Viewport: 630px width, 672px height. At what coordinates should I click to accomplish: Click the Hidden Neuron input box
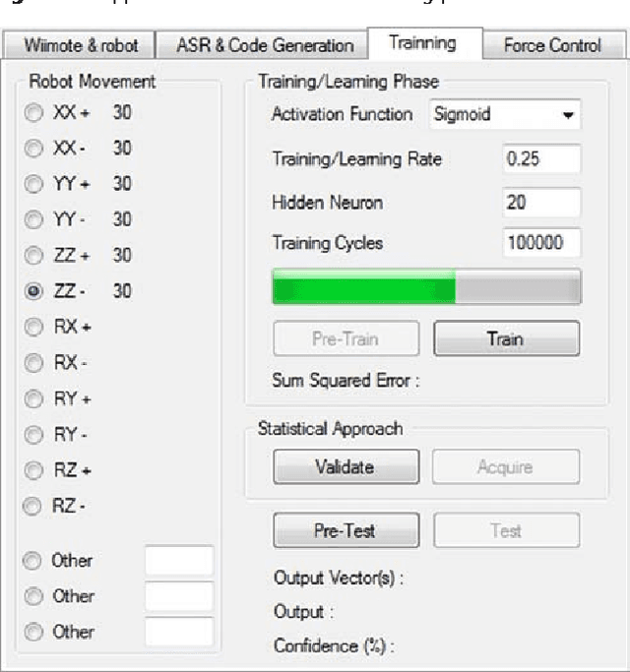click(x=540, y=203)
